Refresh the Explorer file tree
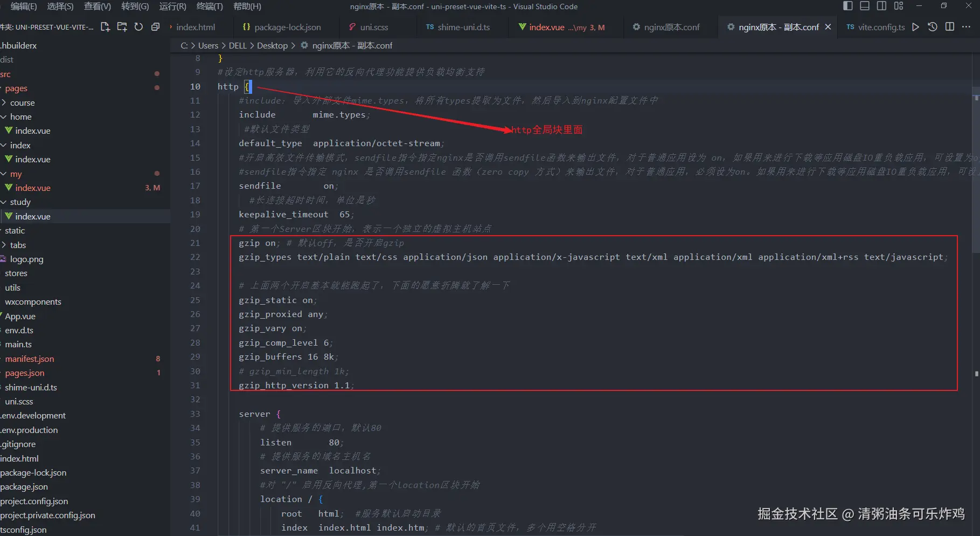The height and width of the screenshot is (536, 980). point(138,27)
